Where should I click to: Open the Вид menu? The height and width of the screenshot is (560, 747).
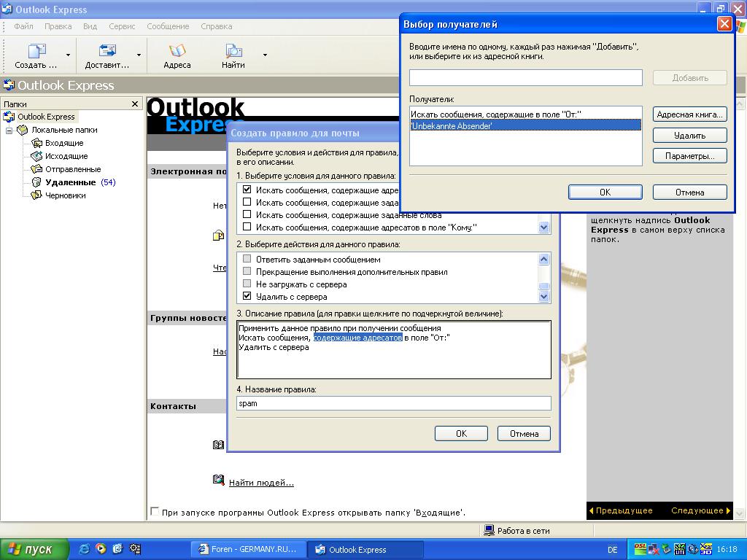click(x=90, y=26)
